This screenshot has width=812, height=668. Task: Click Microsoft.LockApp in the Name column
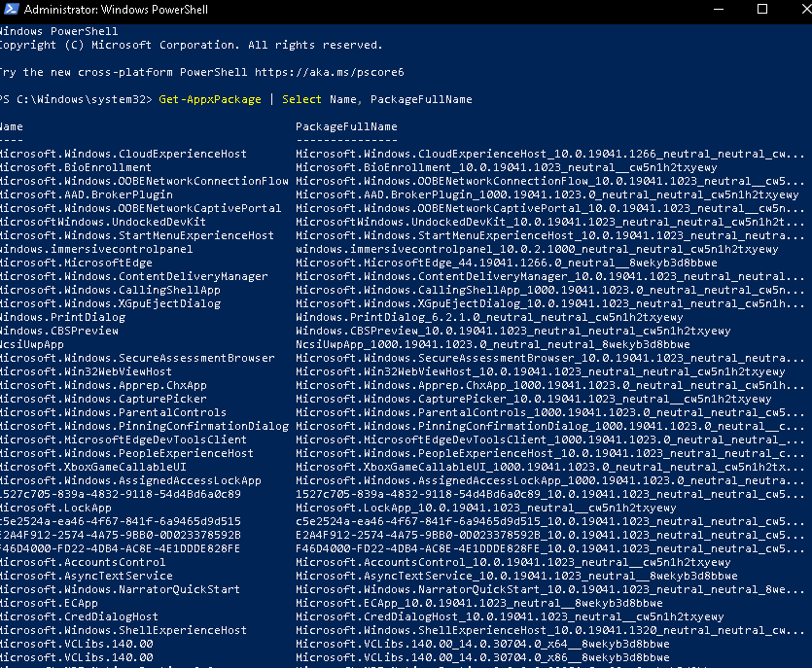56,508
